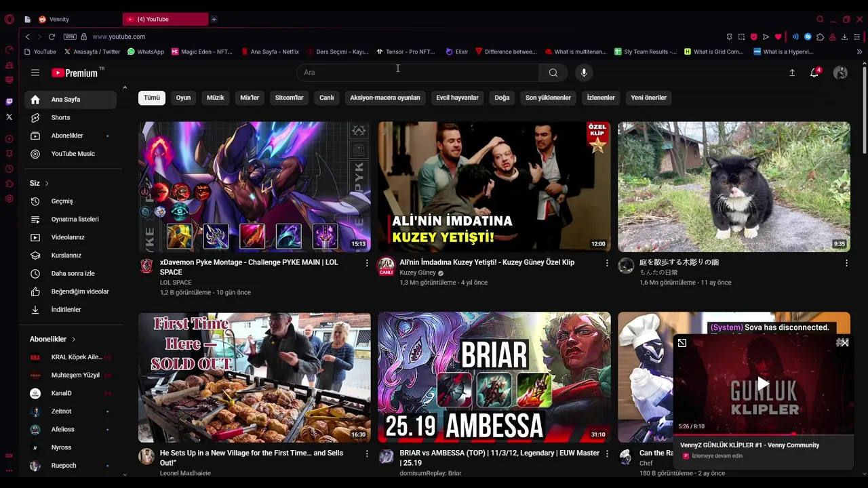Open Beğendiğim videolar liked videos
The height and width of the screenshot is (488, 868).
tap(71, 291)
